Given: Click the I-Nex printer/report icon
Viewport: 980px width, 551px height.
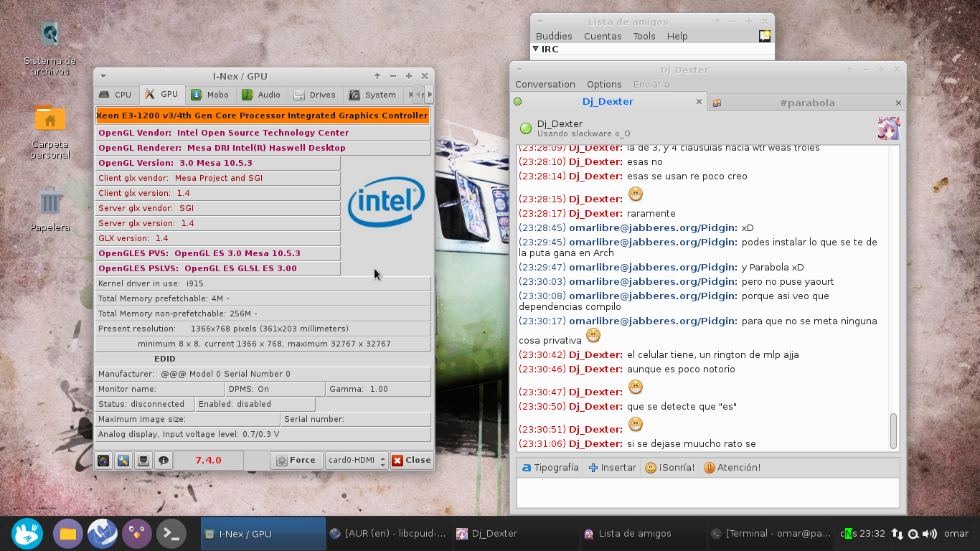Looking at the screenshot, I should click(143, 461).
